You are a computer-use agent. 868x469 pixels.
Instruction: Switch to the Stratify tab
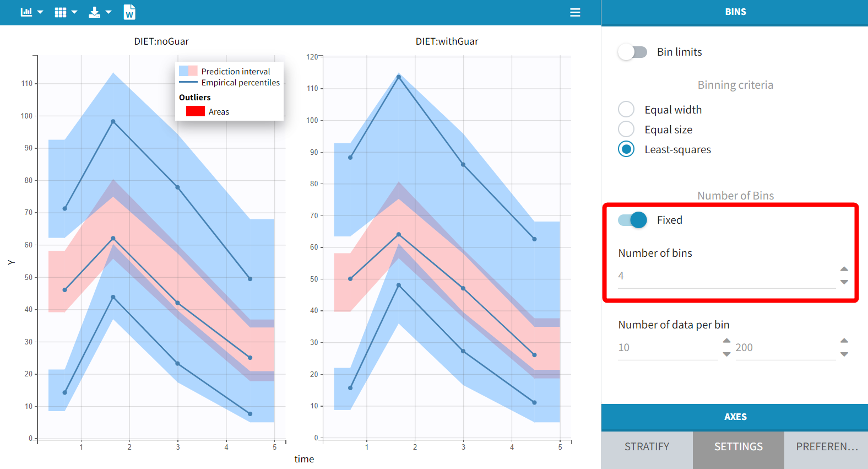click(647, 446)
